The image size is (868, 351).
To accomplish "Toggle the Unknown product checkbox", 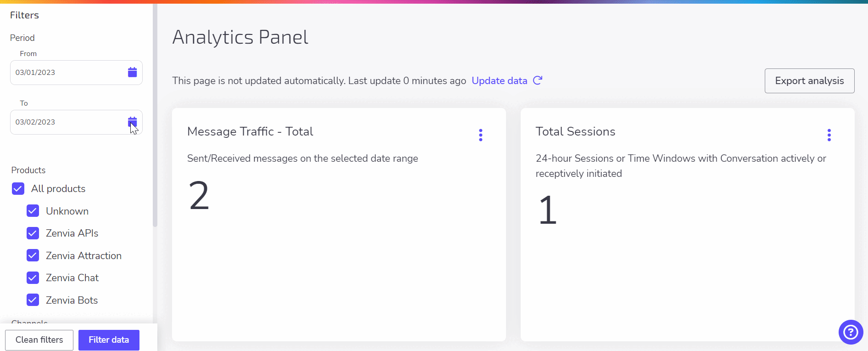I will 33,211.
